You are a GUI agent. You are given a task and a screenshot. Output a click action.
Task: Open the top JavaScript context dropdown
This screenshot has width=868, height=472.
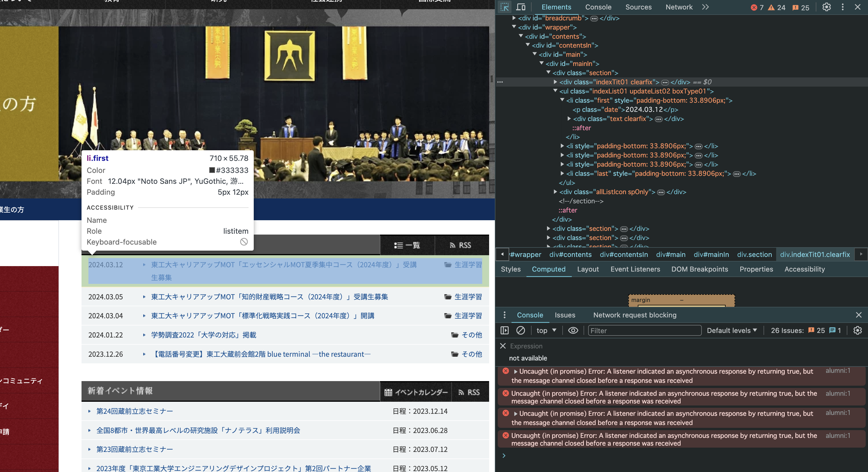(546, 330)
